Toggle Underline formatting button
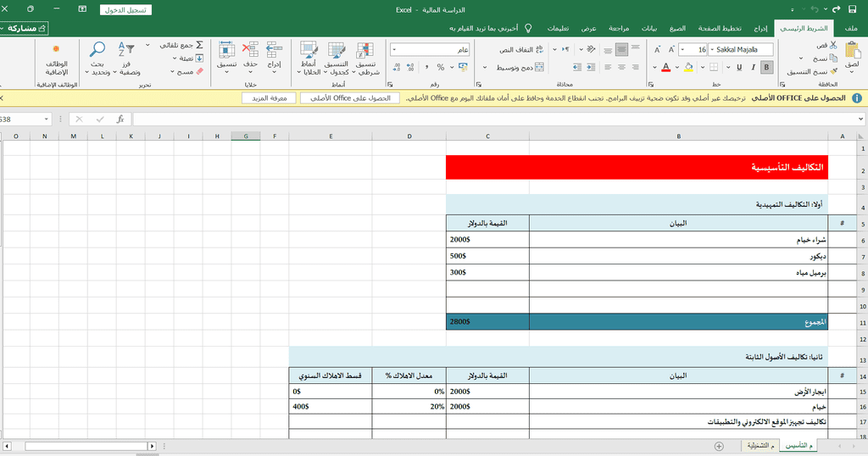 click(x=739, y=67)
